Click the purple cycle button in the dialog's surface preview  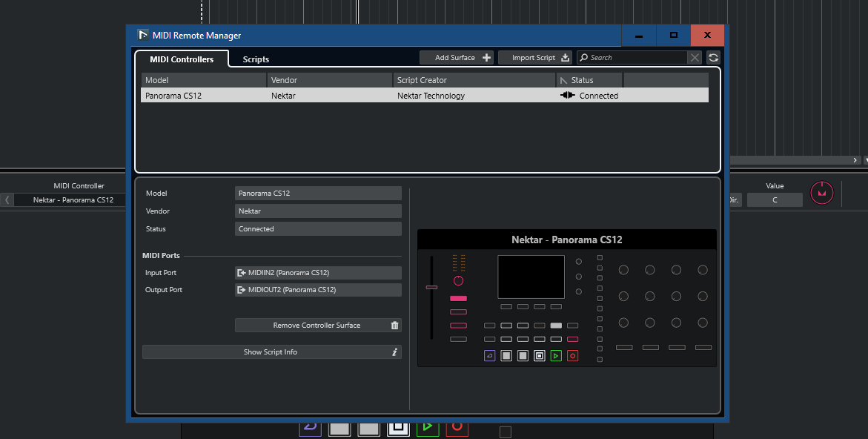(x=489, y=356)
